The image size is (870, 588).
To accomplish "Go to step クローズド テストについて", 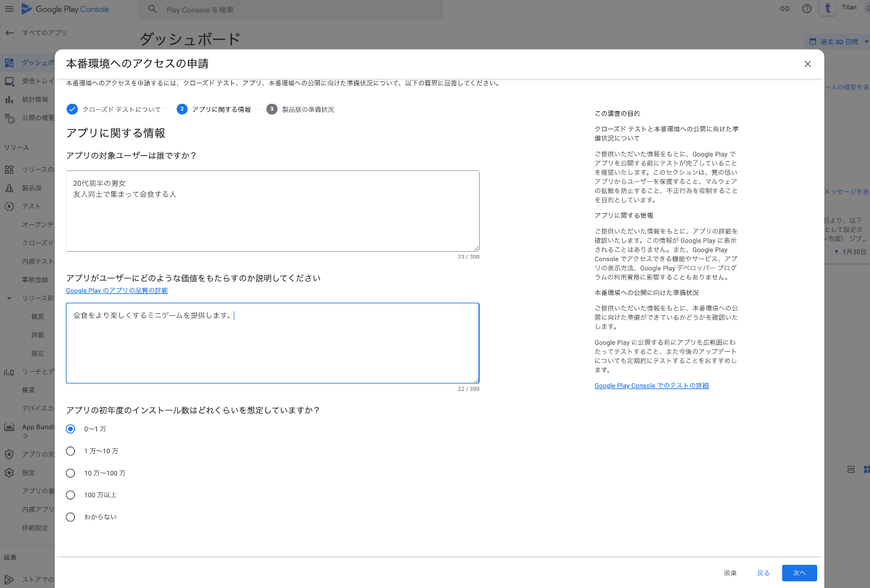I will pos(114,109).
